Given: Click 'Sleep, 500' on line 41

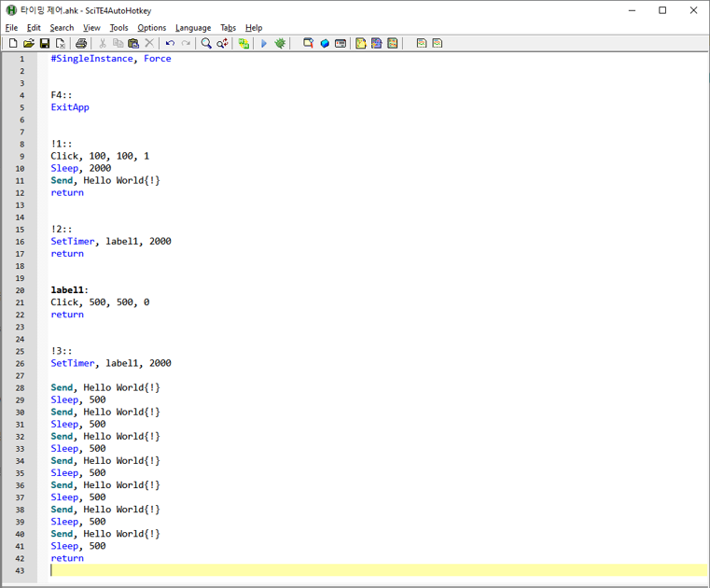Looking at the screenshot, I should (77, 546).
